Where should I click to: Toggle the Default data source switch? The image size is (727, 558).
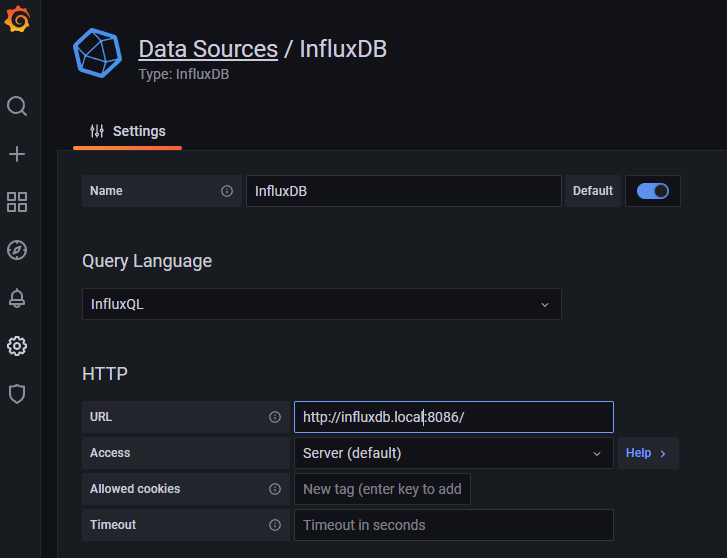coord(653,191)
